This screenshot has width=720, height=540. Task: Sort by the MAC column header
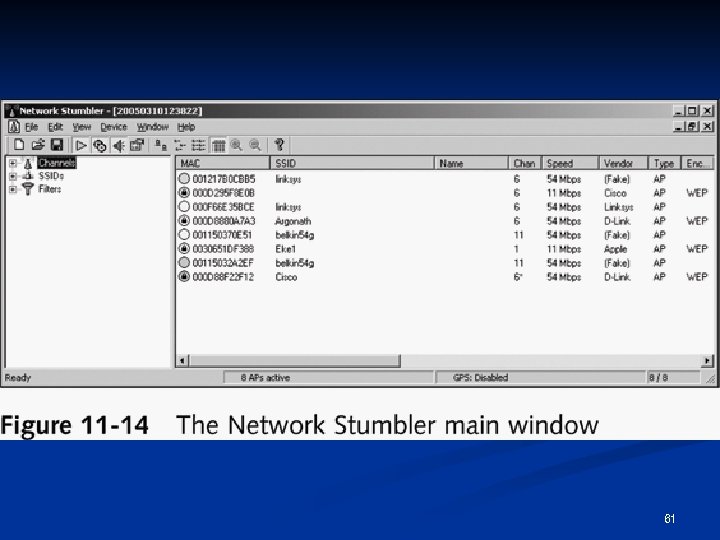tap(223, 163)
